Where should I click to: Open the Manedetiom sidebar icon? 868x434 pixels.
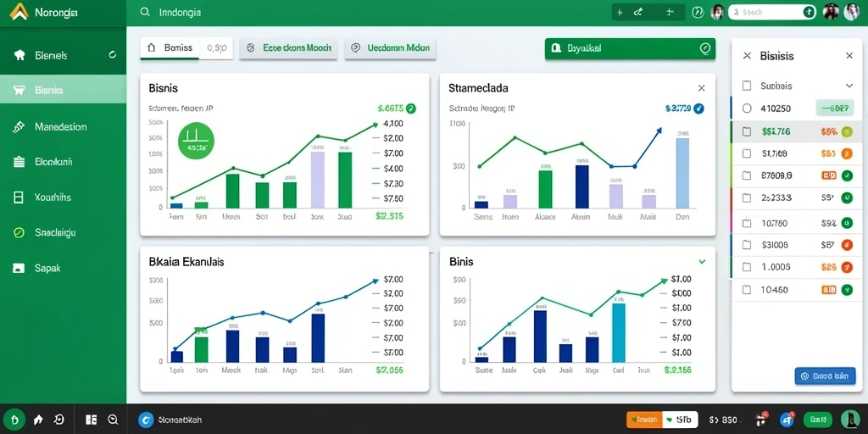click(19, 127)
